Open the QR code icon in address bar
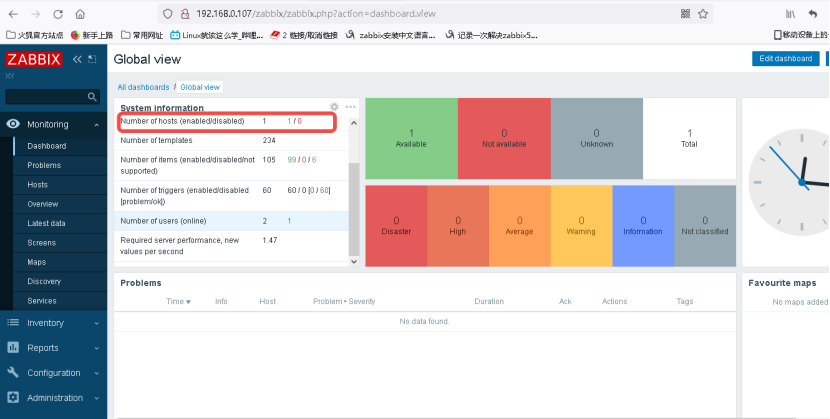This screenshot has height=419, width=830. (685, 14)
